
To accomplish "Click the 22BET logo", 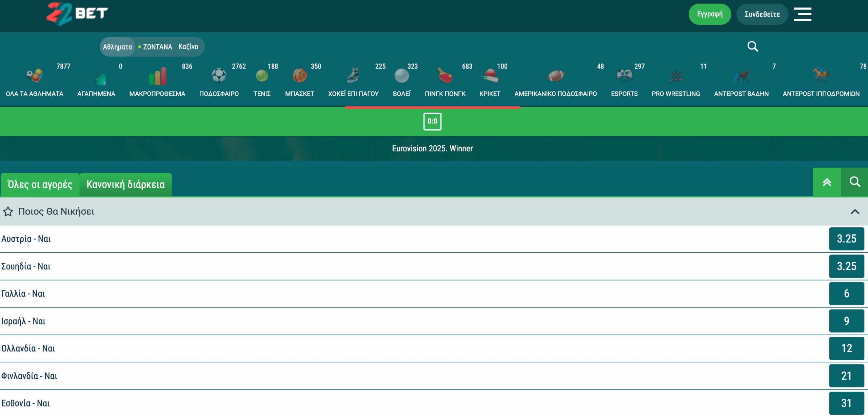I will pyautogui.click(x=77, y=14).
